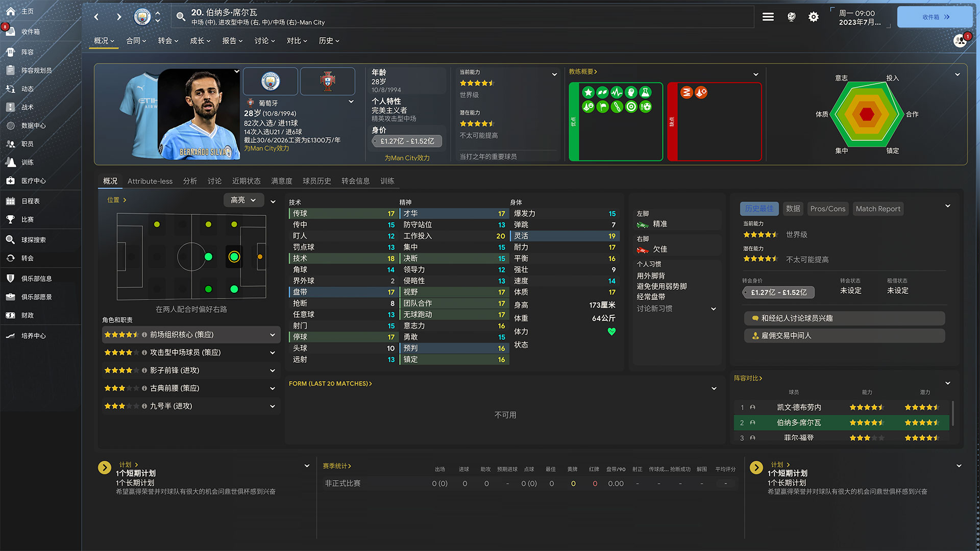
Task: Click the 位置 positions link
Action: pos(116,200)
